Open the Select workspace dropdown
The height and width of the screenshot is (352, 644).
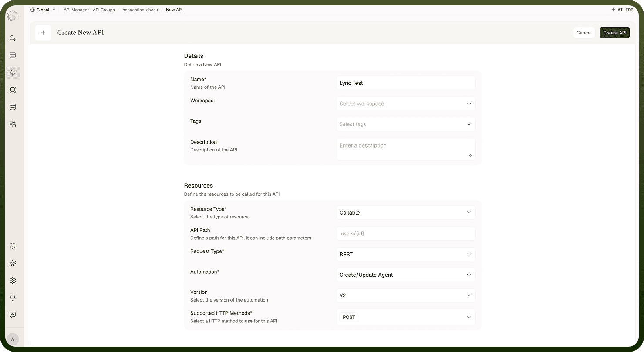406,104
